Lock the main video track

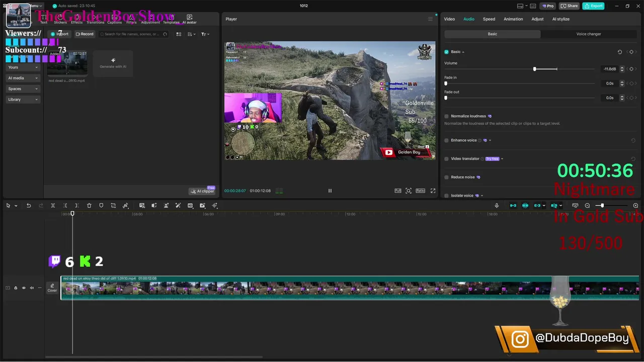16,288
